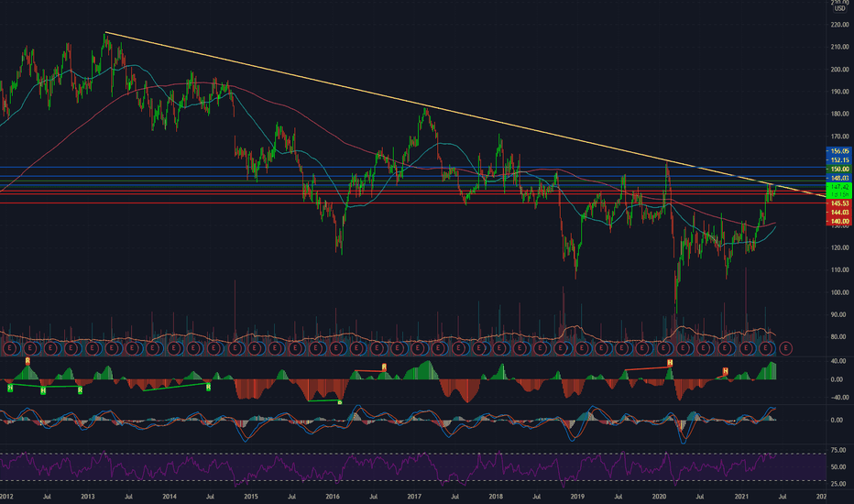Click the 25.00 RSI scale label
Image resolution: width=854 pixels, height=504 pixels.
[838, 483]
